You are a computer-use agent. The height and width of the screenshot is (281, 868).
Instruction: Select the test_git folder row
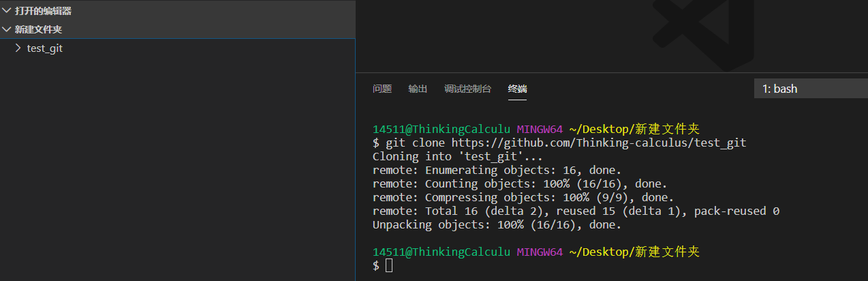[177, 48]
